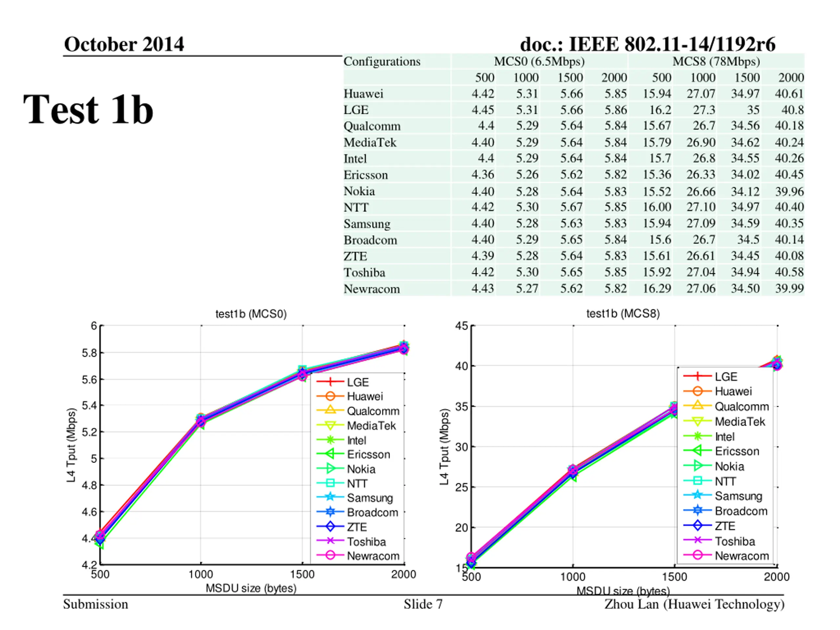This screenshot has width=840, height=630.
Task: Click the ZTE diamond marker in MCS8 legend
Action: tap(697, 526)
